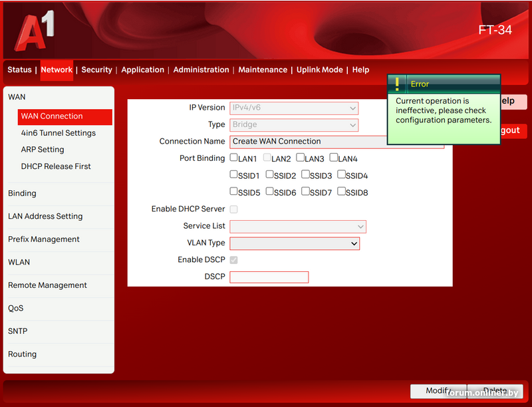The height and width of the screenshot is (407, 532).
Task: Click the A1 logo icon
Action: click(35, 35)
